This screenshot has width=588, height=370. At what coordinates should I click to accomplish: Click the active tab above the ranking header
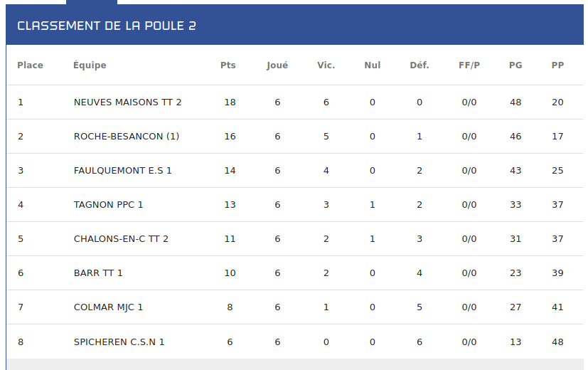(92, 2)
